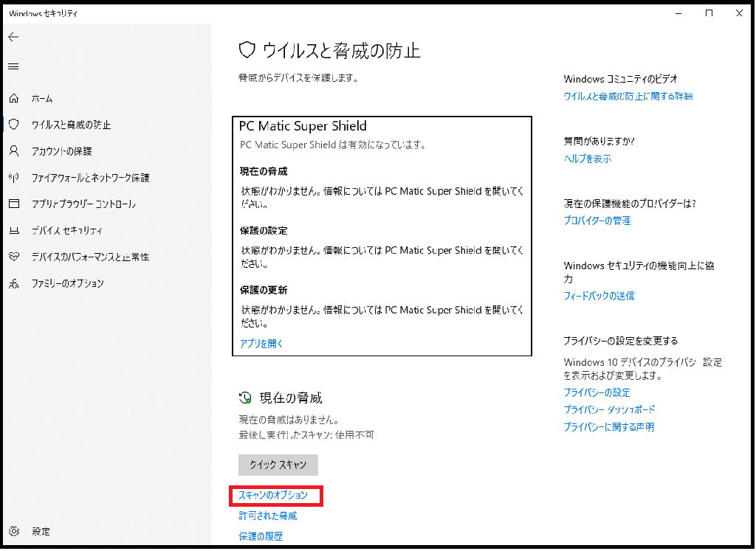756x551 pixels.
Task: Open ファミリーのオプション section
Action: coord(66,283)
